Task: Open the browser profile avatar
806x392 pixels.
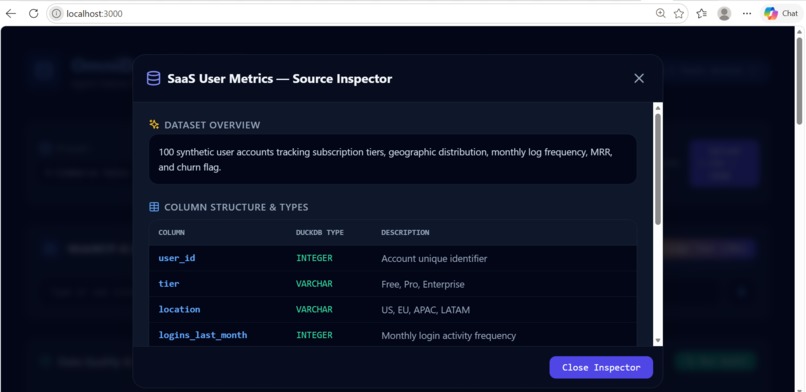Action: point(724,14)
